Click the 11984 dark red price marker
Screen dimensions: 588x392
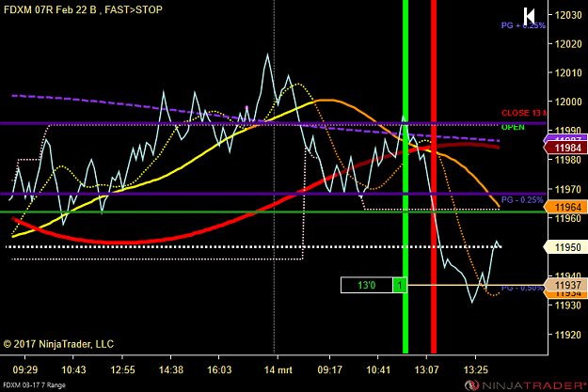(565, 148)
